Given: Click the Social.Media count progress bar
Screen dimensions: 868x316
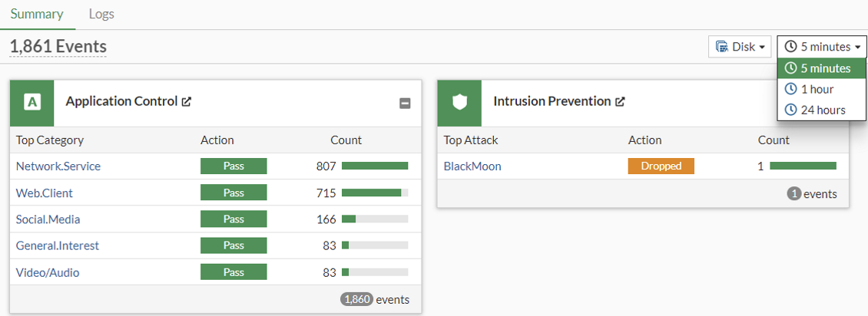Looking at the screenshot, I should click(x=375, y=219).
